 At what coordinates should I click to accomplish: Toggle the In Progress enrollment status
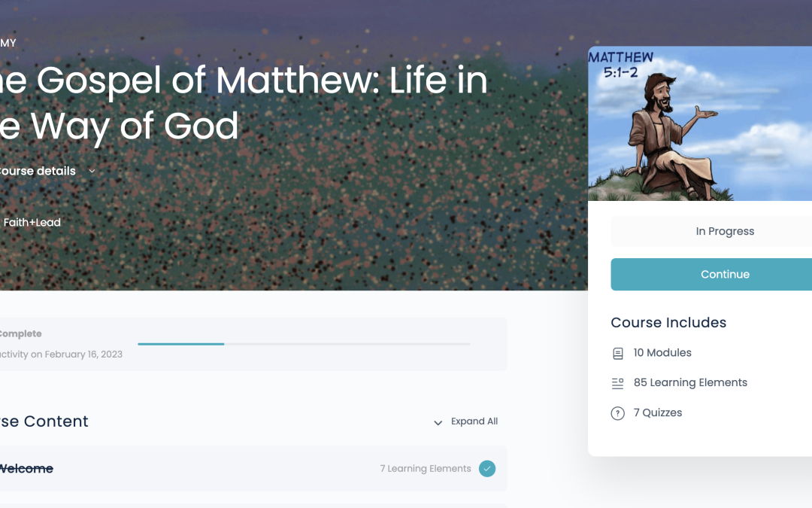[x=724, y=231]
